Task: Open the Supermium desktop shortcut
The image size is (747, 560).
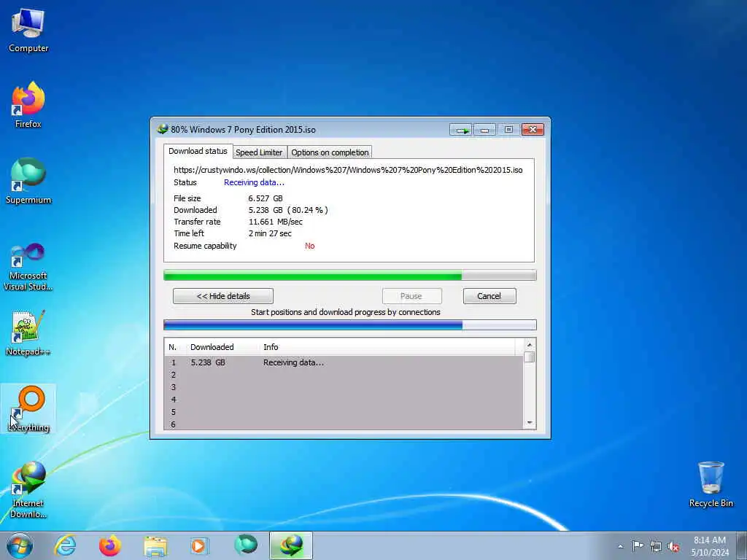Action: pos(28,182)
